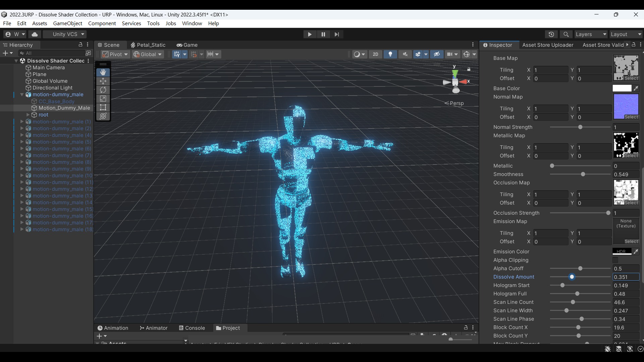Select the Scale tool in scene toolbar
644x362 pixels.
tap(103, 99)
